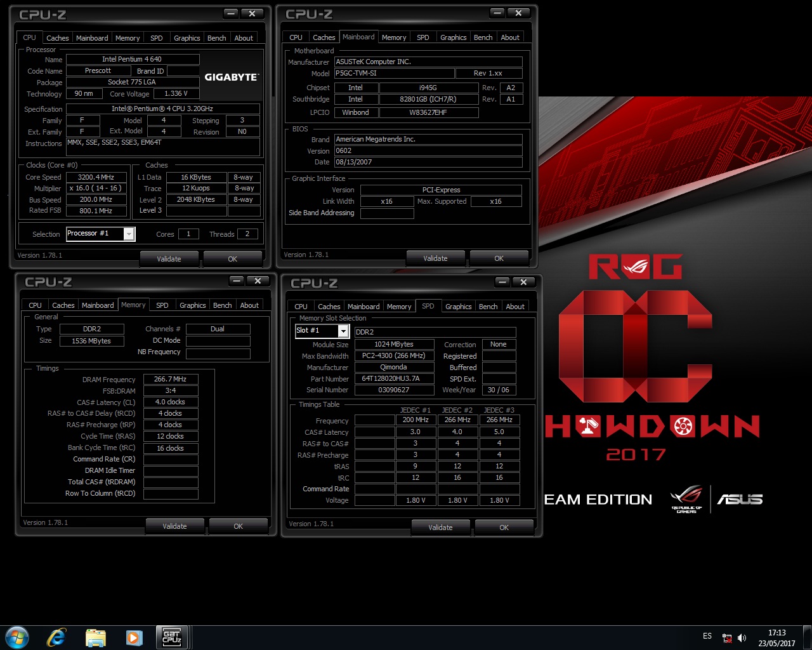This screenshot has height=650, width=812.
Task: Select the BIOS date 08/13/2007
Action: tap(428, 162)
